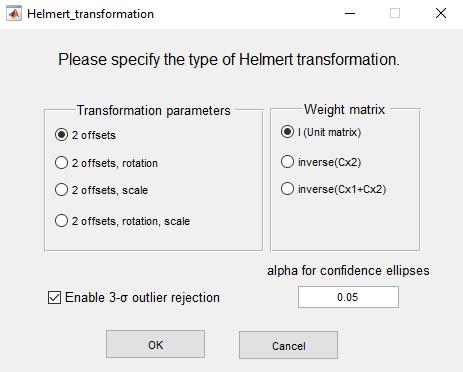The image size is (463, 372).
Task: Click the MATLAB icon in the title bar
Action: [x=14, y=14]
